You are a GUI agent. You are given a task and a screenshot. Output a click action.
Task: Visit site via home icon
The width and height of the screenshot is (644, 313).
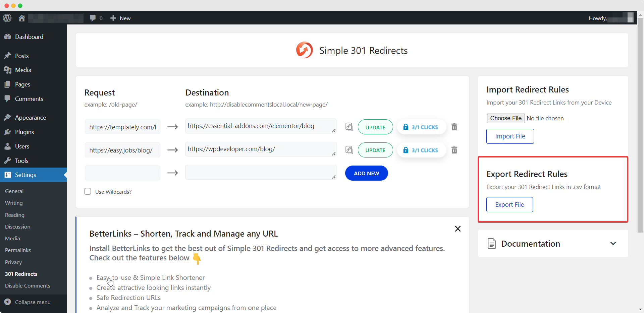pyautogui.click(x=22, y=18)
